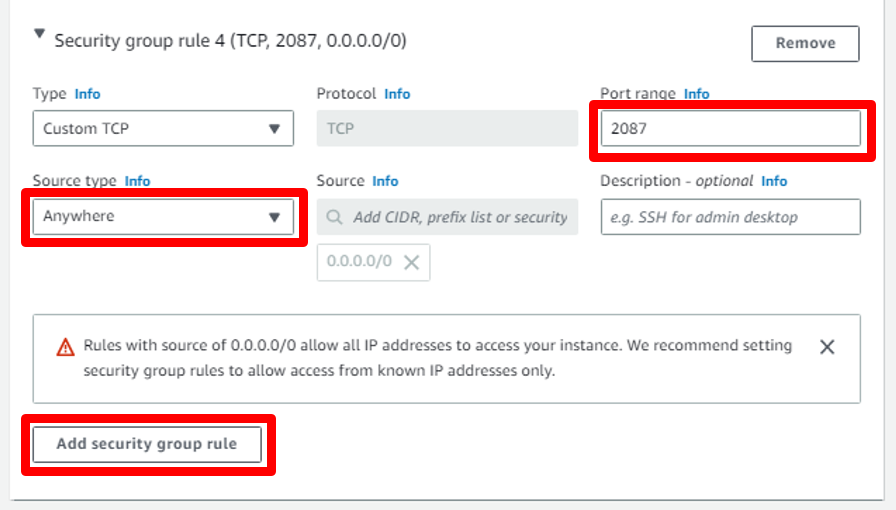Click the Port range field containing 2087
Viewport: 896px width, 510px height.
(730, 129)
